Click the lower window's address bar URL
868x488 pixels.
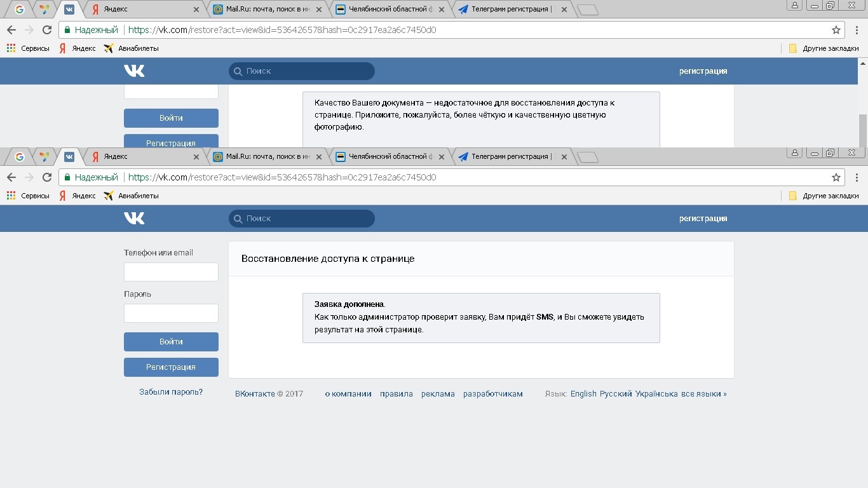[282, 177]
